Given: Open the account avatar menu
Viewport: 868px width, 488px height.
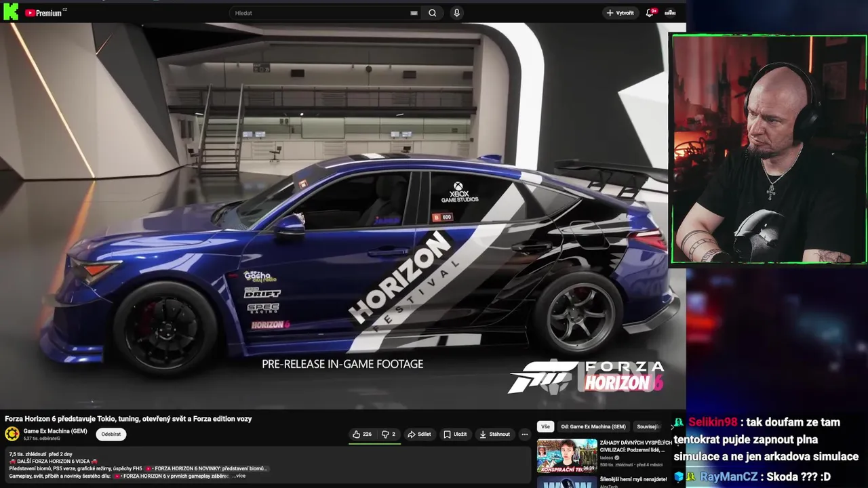Looking at the screenshot, I should point(670,13).
